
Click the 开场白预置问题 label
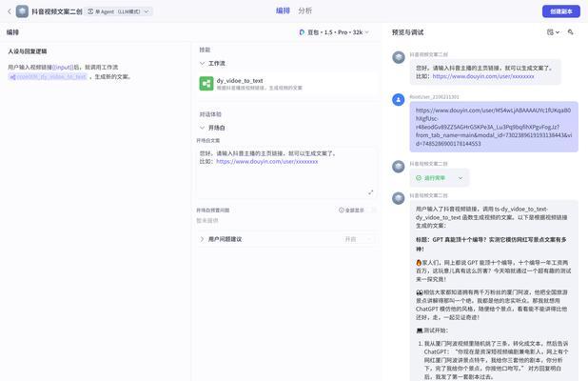(x=213, y=211)
